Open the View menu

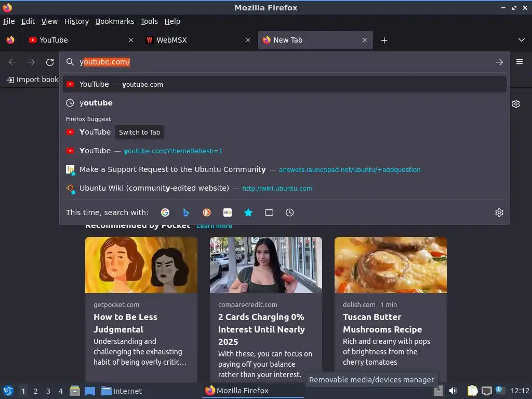click(x=49, y=21)
